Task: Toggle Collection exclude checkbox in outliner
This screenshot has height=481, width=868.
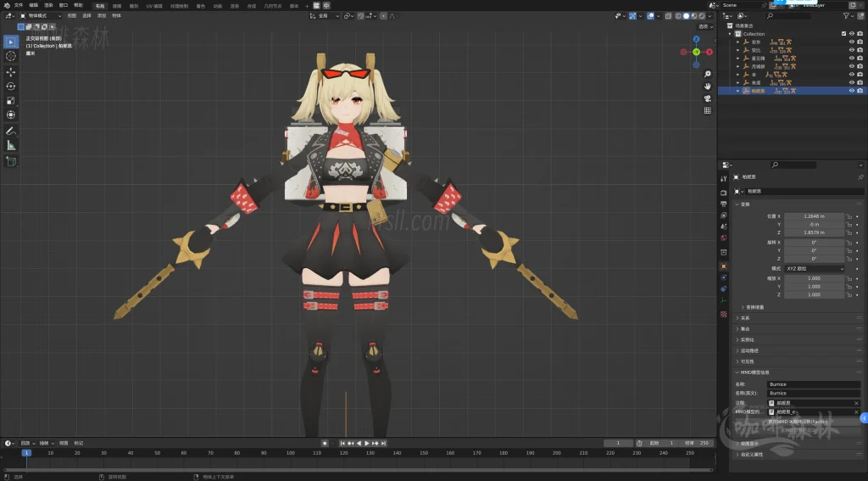Action: tap(843, 34)
